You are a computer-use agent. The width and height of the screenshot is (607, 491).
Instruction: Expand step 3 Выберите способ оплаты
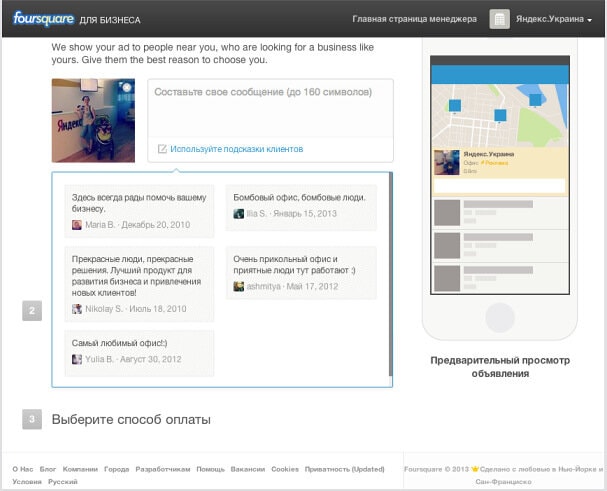point(130,419)
